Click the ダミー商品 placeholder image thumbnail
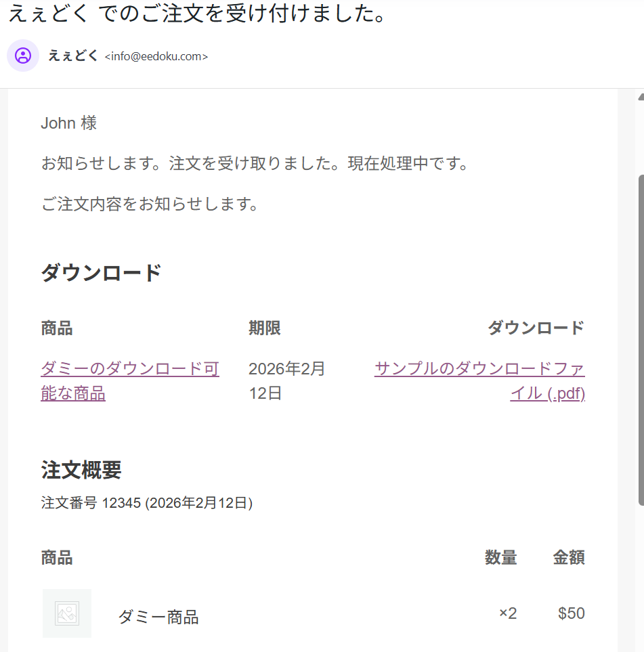 click(67, 613)
